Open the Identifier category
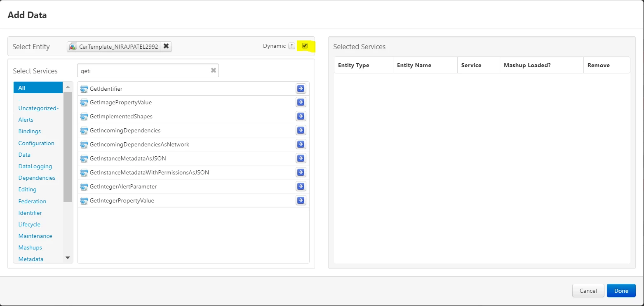This screenshot has height=306, width=644. pos(30,213)
